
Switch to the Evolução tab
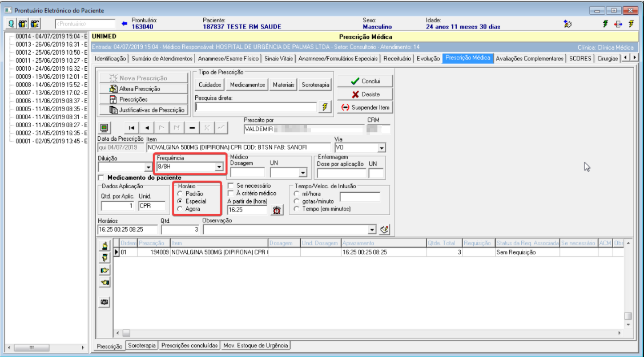pos(428,59)
